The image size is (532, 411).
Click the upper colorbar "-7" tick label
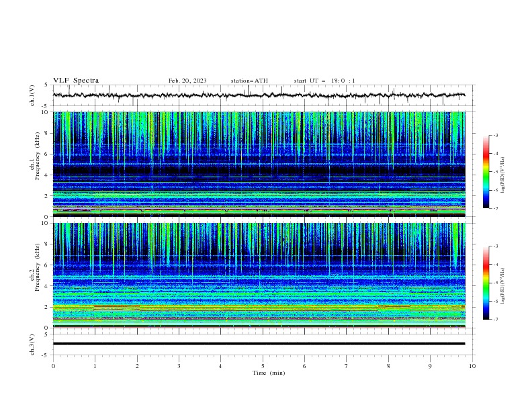point(496,208)
